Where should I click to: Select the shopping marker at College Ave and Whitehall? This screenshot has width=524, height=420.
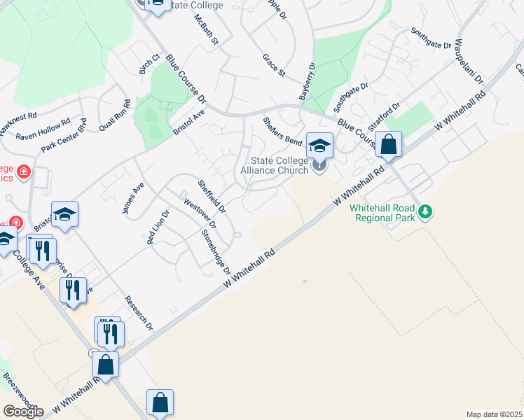[x=105, y=365]
